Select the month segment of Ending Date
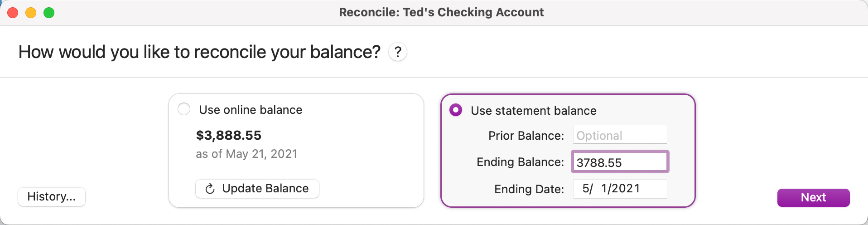868x225 pixels. point(585,189)
